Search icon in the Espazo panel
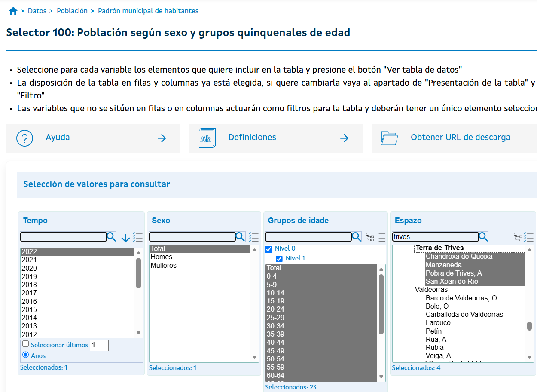 click(x=483, y=237)
